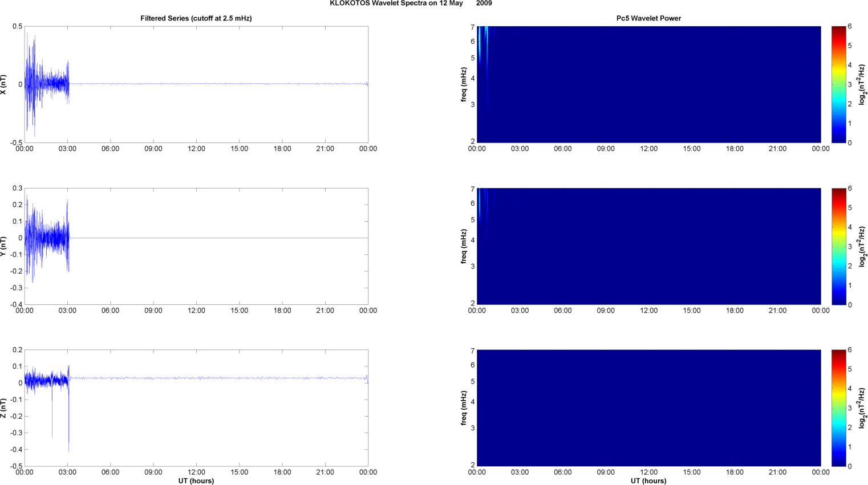Click 'freq (mHz)' label of the top wavelet plot
This screenshot has width=868, height=485.
(x=464, y=84)
